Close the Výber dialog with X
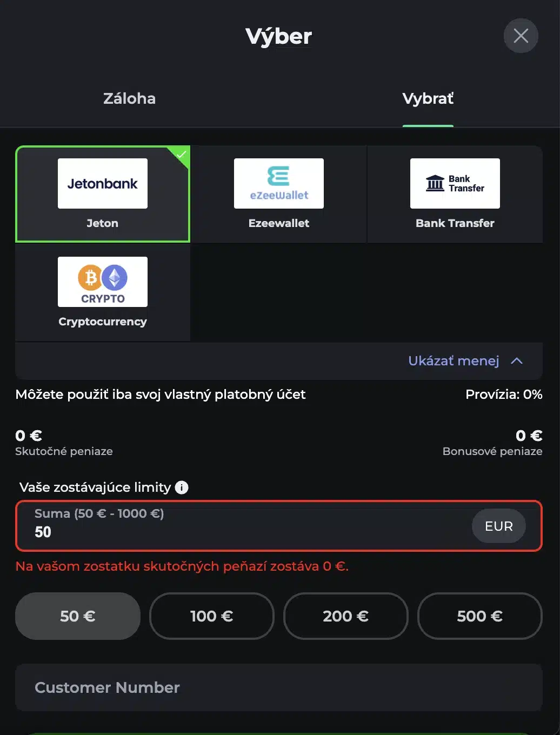The height and width of the screenshot is (735, 560). tap(521, 36)
